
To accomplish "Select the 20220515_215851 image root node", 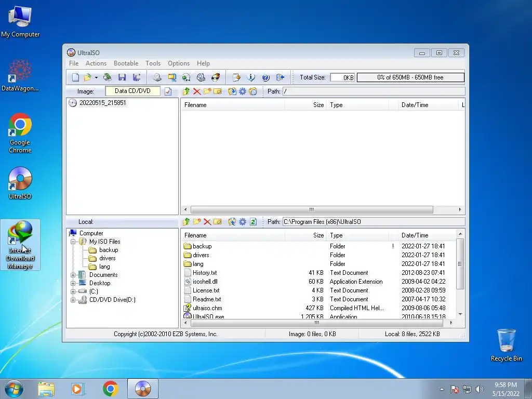I will [102, 103].
